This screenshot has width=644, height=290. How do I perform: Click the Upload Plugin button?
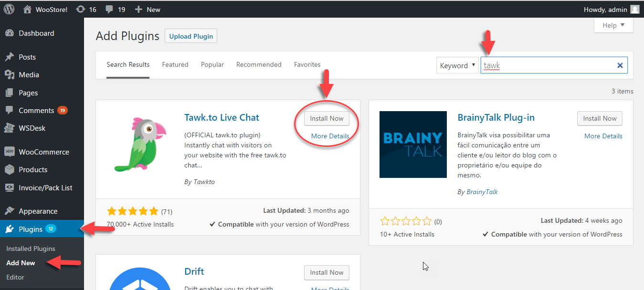coord(191,36)
